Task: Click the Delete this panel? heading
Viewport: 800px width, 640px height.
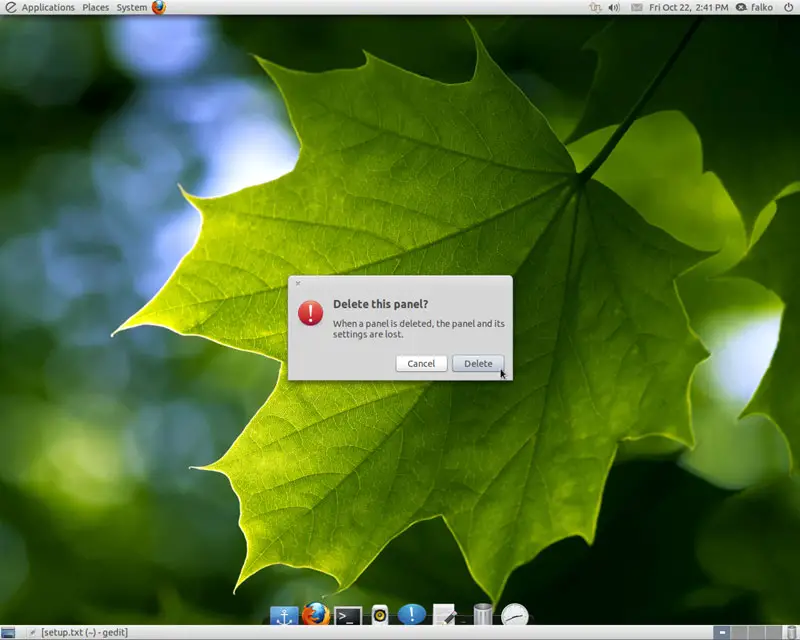Action: [x=380, y=304]
